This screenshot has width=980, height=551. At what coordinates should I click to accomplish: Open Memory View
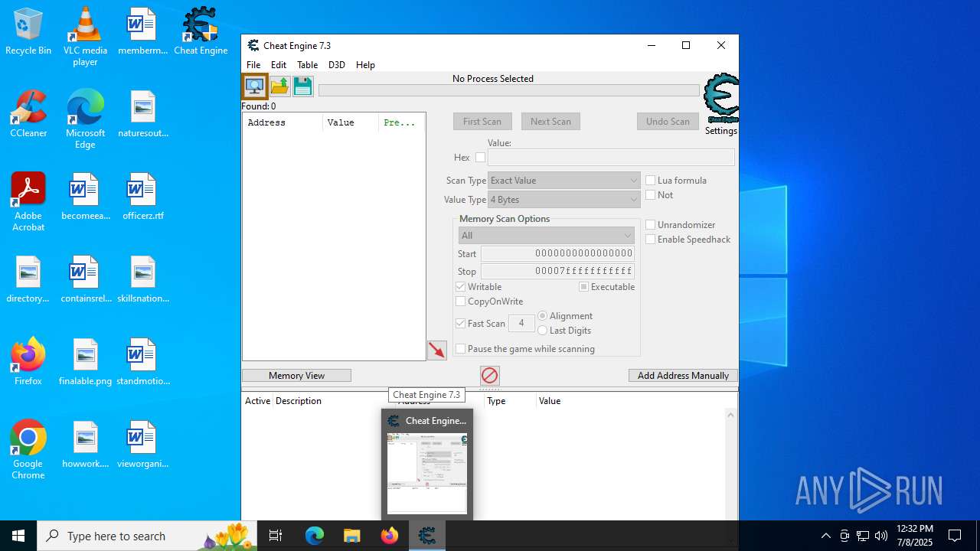[296, 376]
